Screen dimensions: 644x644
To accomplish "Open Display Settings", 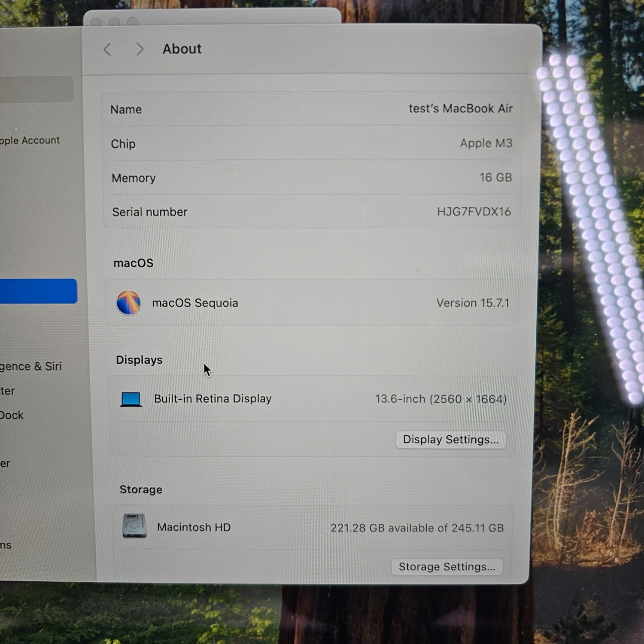I will [450, 440].
